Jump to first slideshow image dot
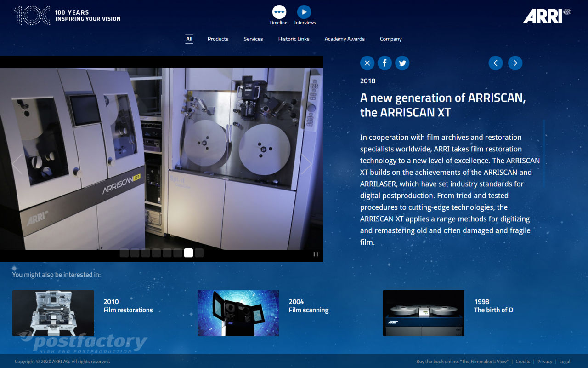The height and width of the screenshot is (368, 588). point(124,253)
